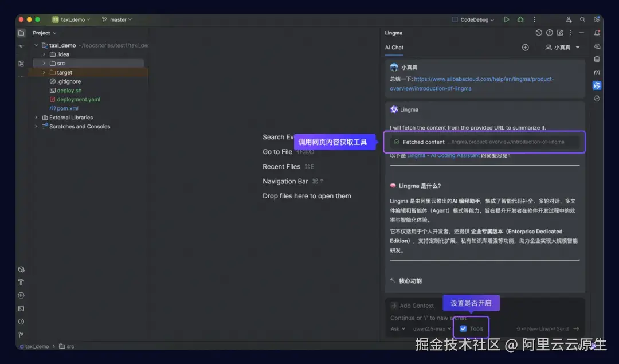Add Context to the chat
Image resolution: width=619 pixels, height=364 pixels.
coord(412,306)
